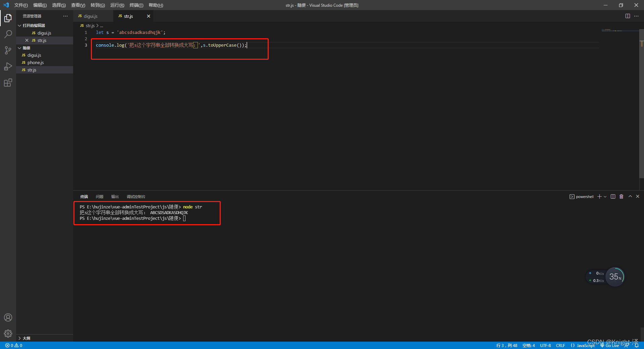Image resolution: width=644 pixels, height=349 pixels.
Task: Open the 终端(T) menu
Action: [x=136, y=5]
